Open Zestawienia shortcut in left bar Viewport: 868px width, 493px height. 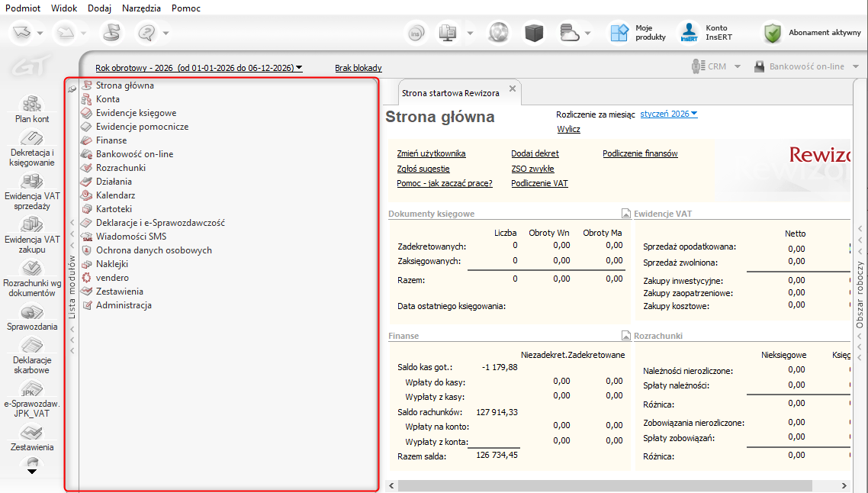coord(32,437)
